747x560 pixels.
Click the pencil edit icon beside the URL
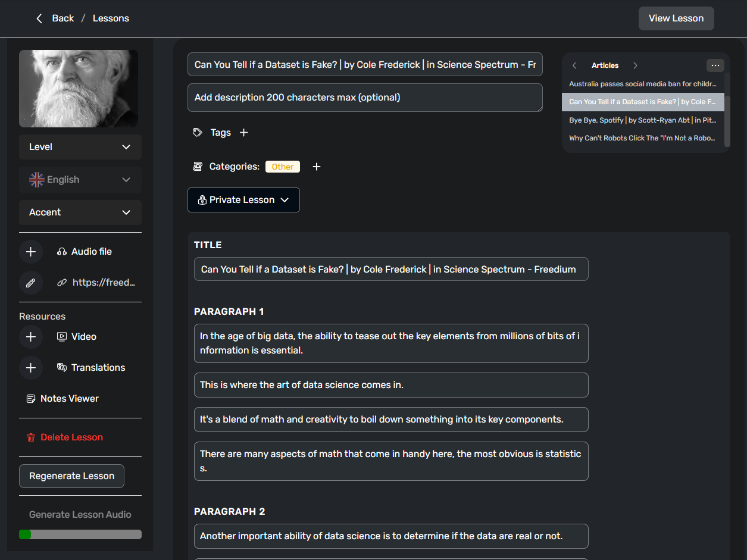pos(31,283)
